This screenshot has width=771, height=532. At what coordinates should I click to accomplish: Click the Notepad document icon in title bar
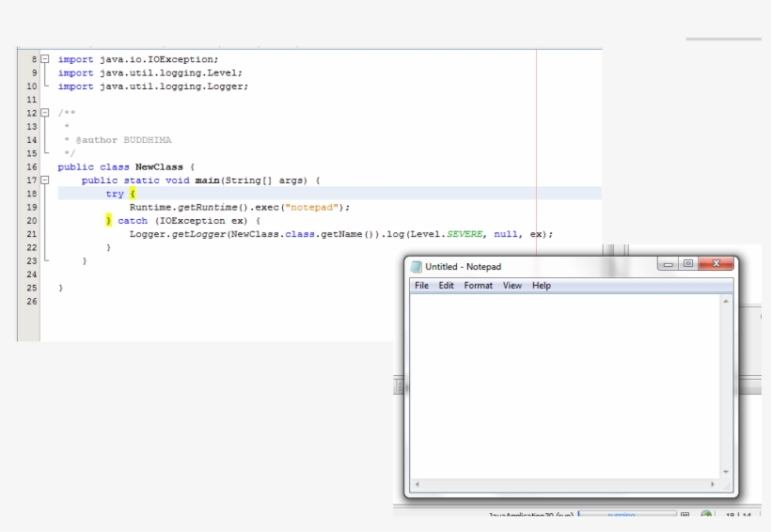point(416,267)
